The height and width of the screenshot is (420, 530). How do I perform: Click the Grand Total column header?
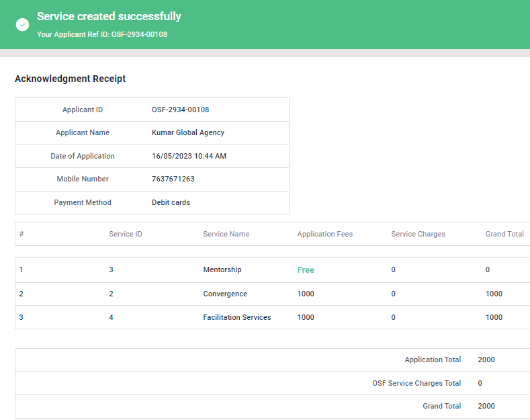[504, 234]
